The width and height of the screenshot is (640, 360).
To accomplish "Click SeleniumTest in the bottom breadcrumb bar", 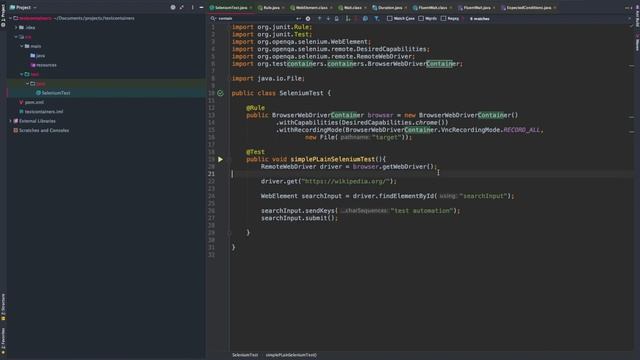I will click(245, 355).
